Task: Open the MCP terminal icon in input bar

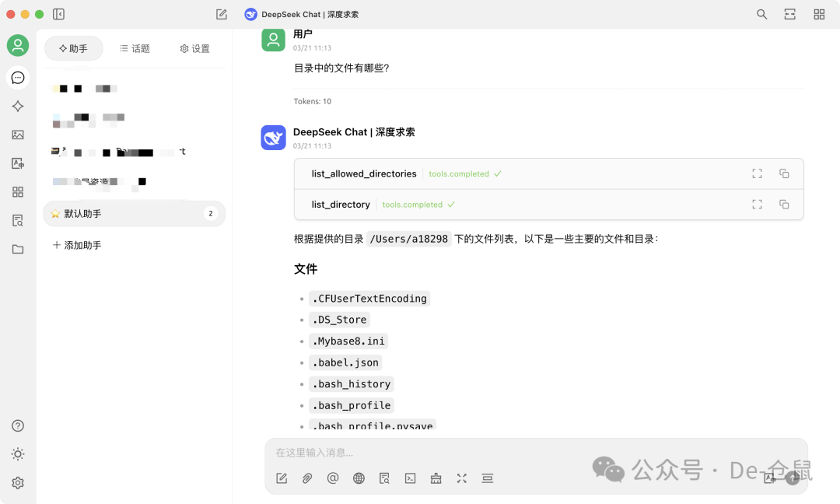Action: pyautogui.click(x=410, y=478)
